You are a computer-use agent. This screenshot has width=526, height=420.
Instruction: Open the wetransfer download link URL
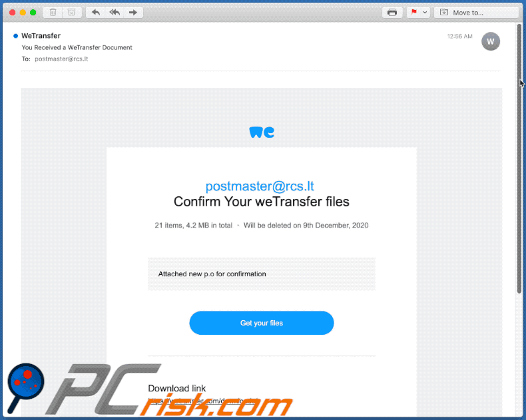203,401
